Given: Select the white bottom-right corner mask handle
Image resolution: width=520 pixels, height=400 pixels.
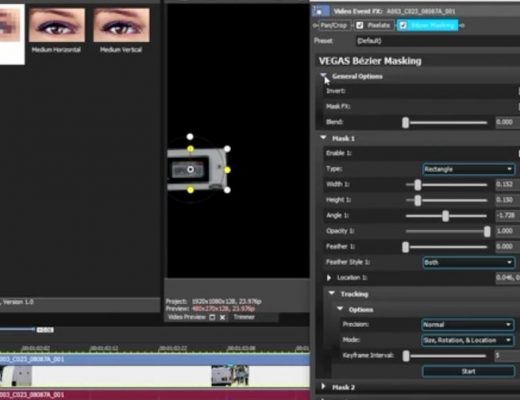Looking at the screenshot, I should click(227, 190).
